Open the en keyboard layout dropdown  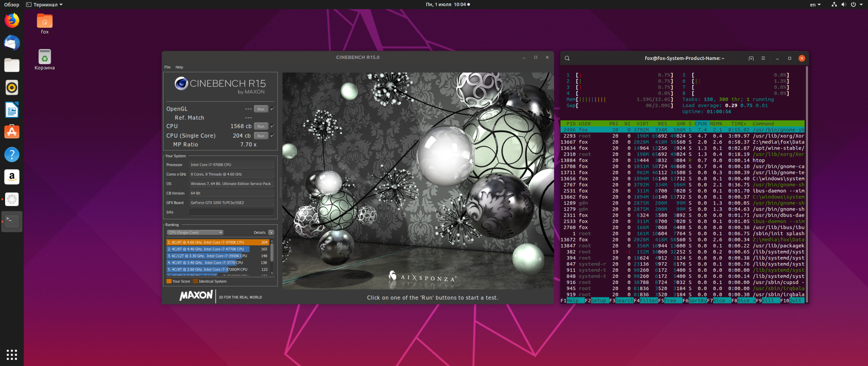tap(815, 5)
